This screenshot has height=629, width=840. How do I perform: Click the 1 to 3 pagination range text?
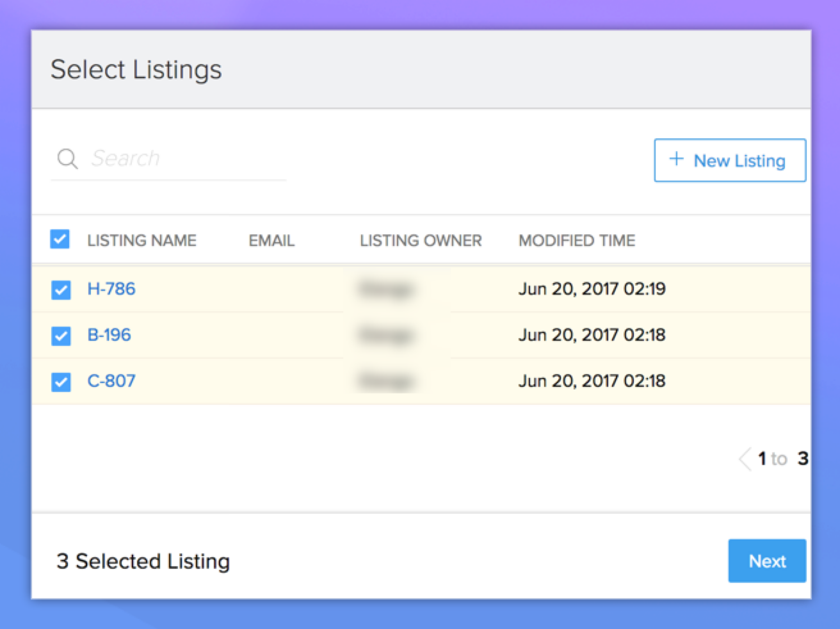pyautogui.click(x=782, y=459)
